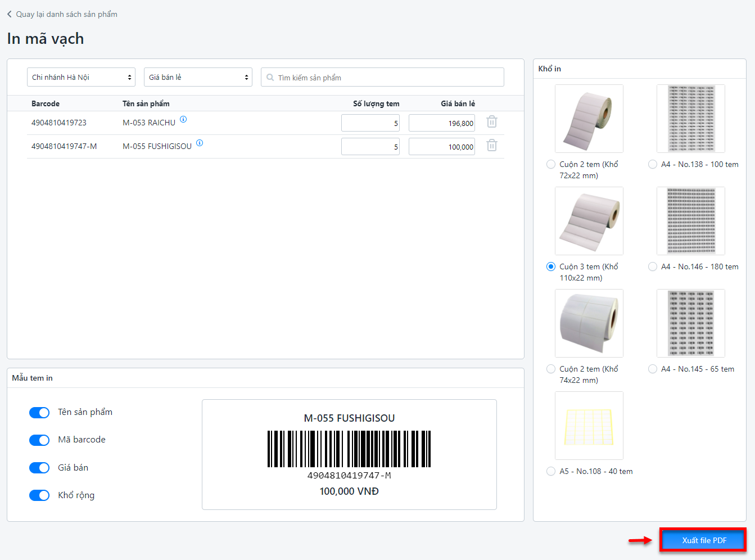Viewport: 755px width, 560px height.
Task: Select the A5 No.108 yellow label sheet thumbnail
Action: [589, 426]
